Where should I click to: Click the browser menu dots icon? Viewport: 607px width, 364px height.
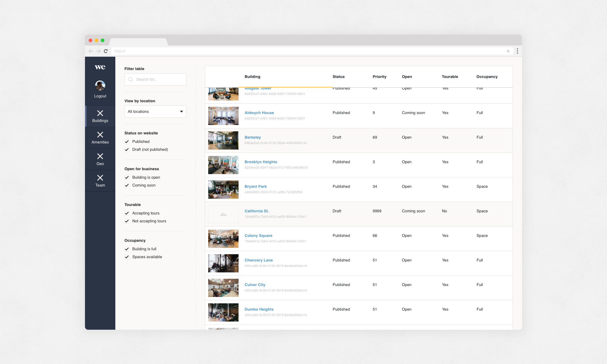517,51
